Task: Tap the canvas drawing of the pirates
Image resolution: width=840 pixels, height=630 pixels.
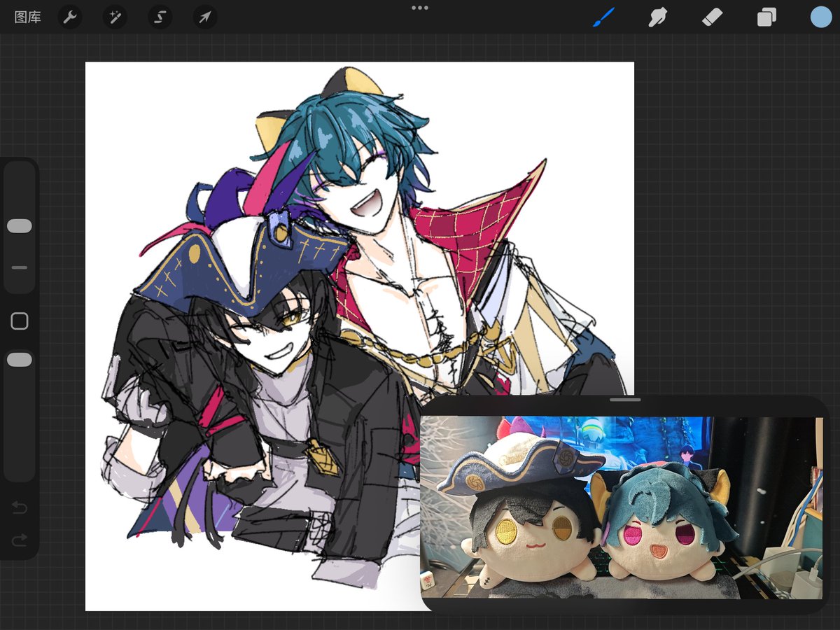Action: pos(360,336)
